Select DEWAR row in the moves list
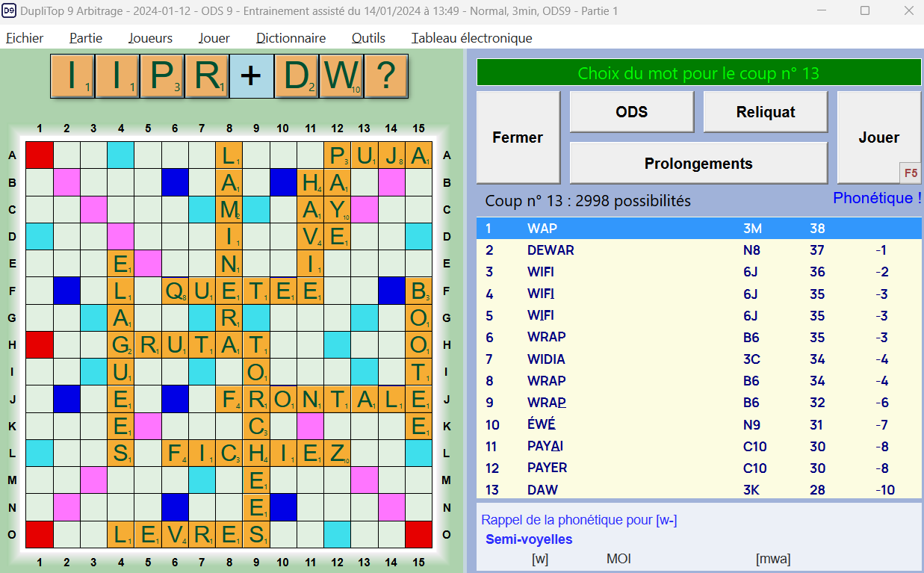Screen dimensions: 924x573 coord(698,250)
